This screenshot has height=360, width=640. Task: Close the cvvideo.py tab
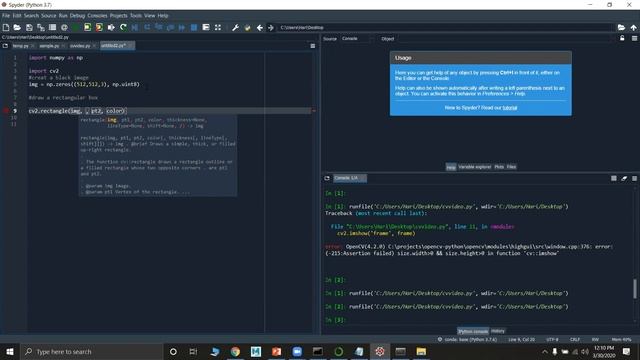pos(94,46)
